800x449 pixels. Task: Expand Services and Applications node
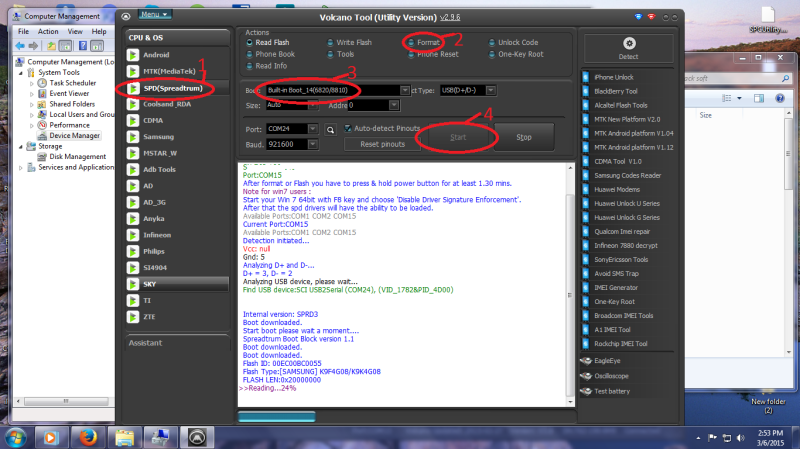21,167
